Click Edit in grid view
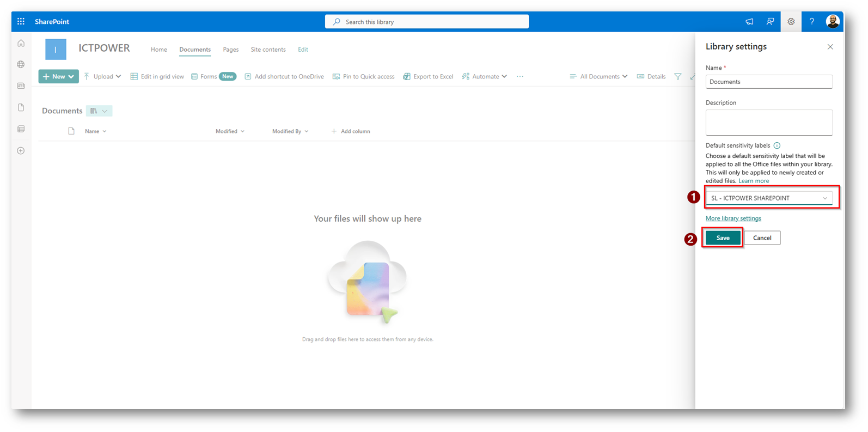The image size is (868, 432). (157, 77)
